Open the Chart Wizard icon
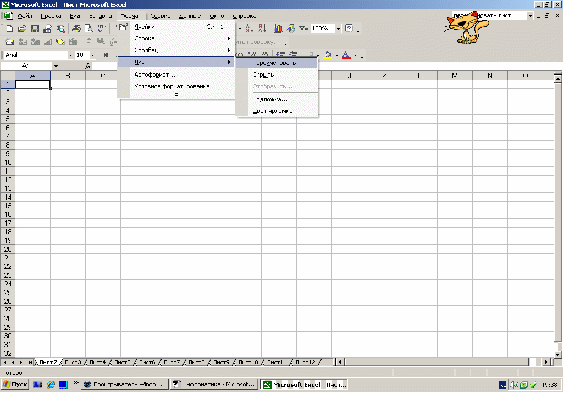Viewport: 564px width, 393px height. click(278, 28)
